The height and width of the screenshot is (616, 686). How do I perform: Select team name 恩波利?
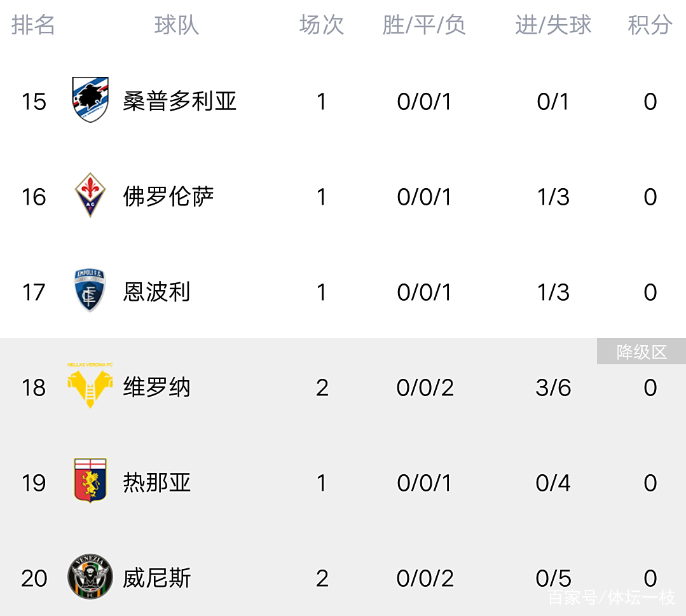point(156,292)
